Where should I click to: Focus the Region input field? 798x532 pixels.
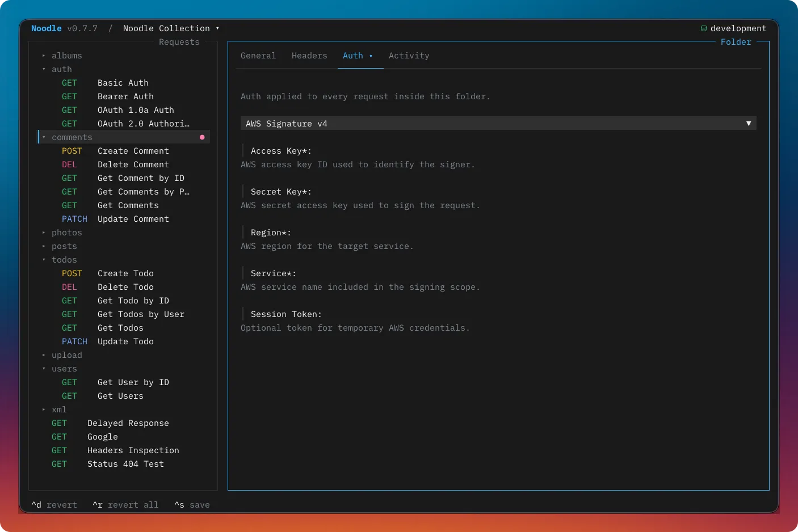tap(498, 233)
